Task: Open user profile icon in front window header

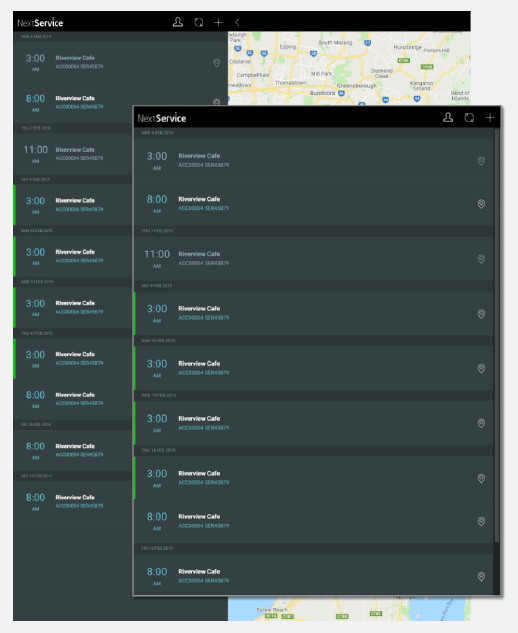Action: pos(448,117)
